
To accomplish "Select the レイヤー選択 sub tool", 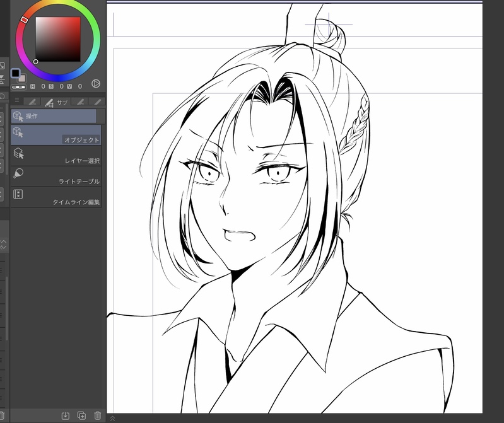I will click(x=56, y=156).
